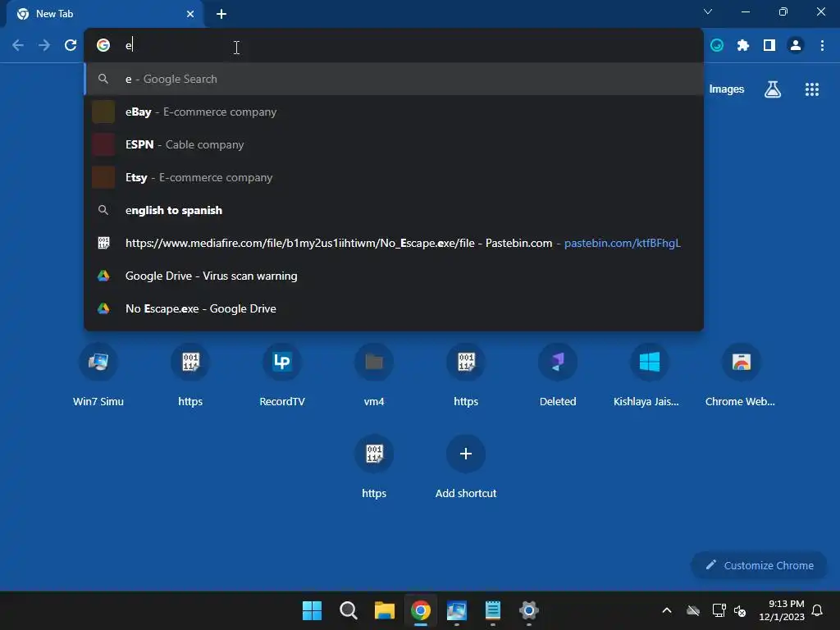
Task: Click the network display tray icon
Action: [x=719, y=610]
